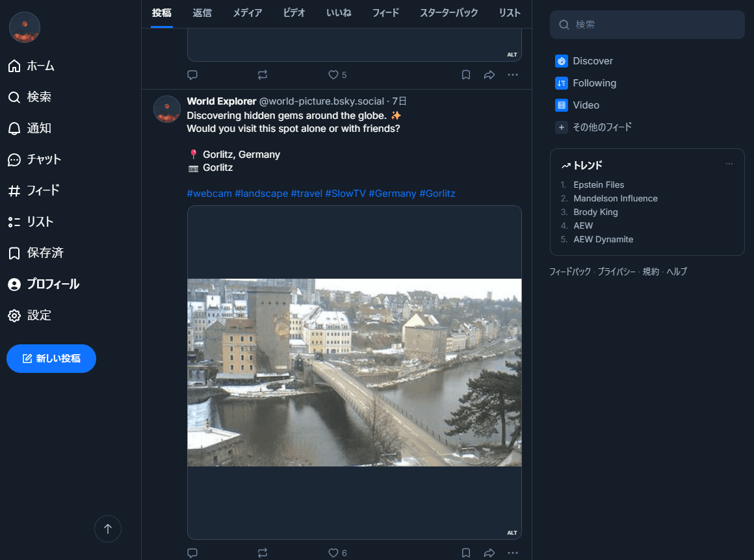This screenshot has height=560, width=754.
Task: Click the 検索 search input field
Action: [647, 24]
